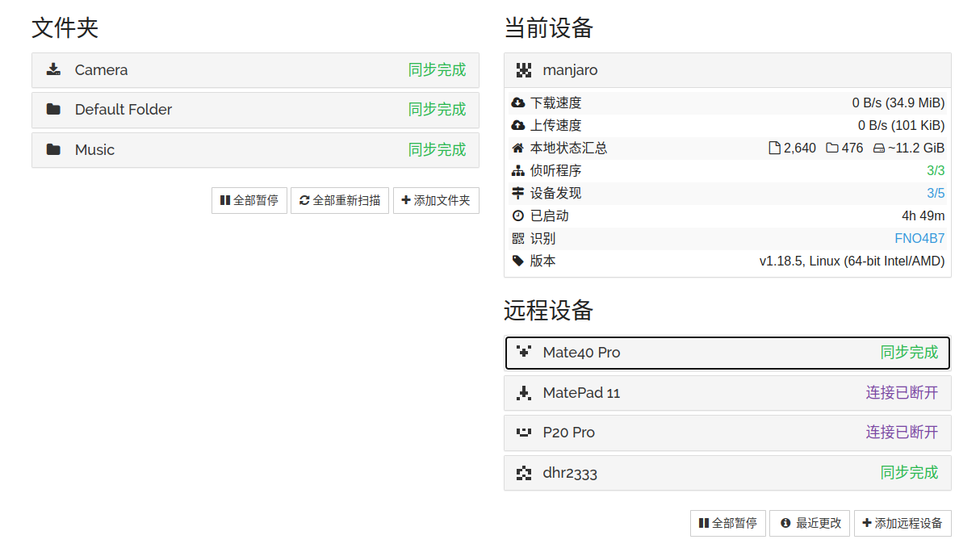Click the manjaro device identicon

click(524, 70)
